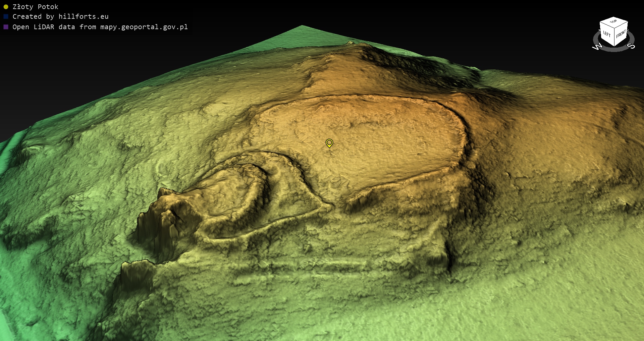Click the yellow circle legend marker
The width and height of the screenshot is (644, 341).
(x=6, y=7)
